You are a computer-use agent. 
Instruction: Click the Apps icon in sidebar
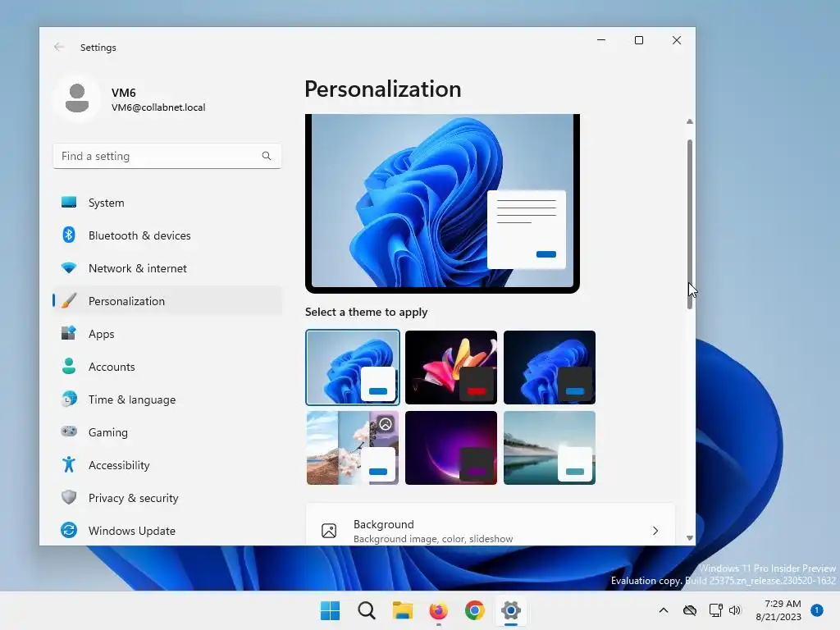pyautogui.click(x=69, y=333)
